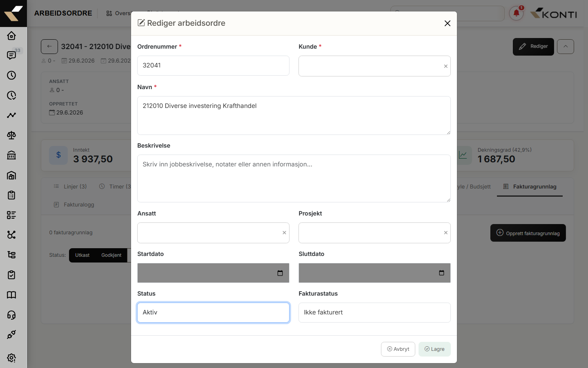The height and width of the screenshot is (368, 588).
Task: Go back with the arrow button
Action: [49, 47]
